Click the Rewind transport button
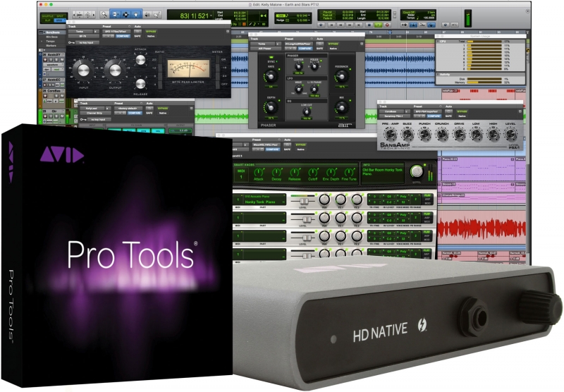The width and height of the screenshot is (564, 392). (x=341, y=25)
